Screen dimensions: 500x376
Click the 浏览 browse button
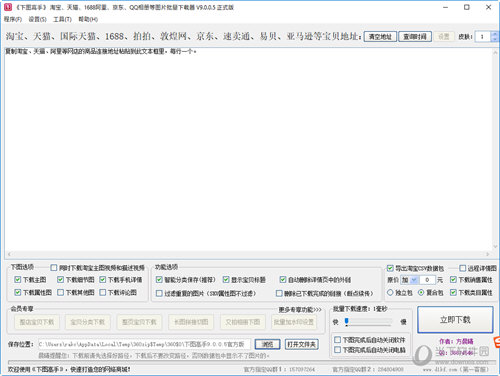click(267, 344)
